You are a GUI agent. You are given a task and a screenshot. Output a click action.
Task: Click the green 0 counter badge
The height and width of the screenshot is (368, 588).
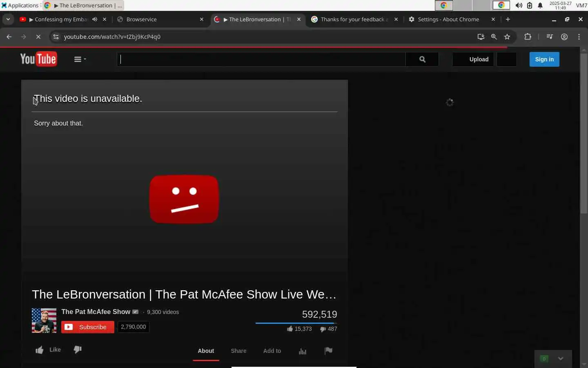544,359
